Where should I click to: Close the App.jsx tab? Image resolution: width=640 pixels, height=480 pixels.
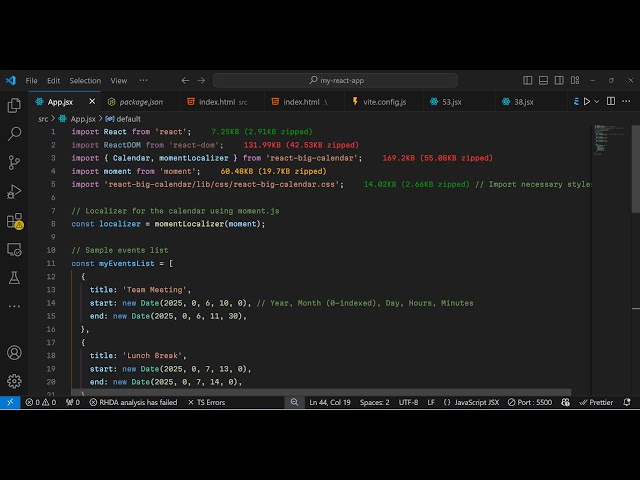[93, 102]
